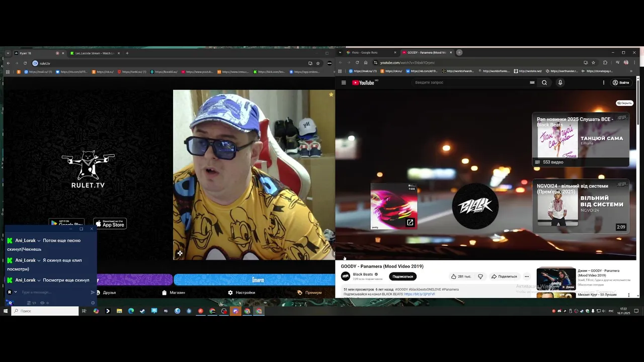Open Джем – GOODY Panamera suggested mix
The width and height of the screenshot is (644, 362).
point(556,279)
